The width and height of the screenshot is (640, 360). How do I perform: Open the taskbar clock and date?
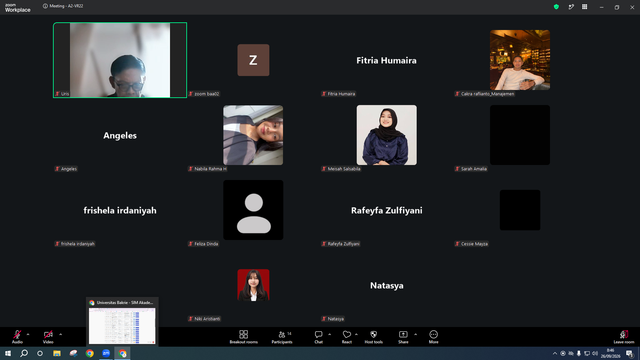pos(611,353)
